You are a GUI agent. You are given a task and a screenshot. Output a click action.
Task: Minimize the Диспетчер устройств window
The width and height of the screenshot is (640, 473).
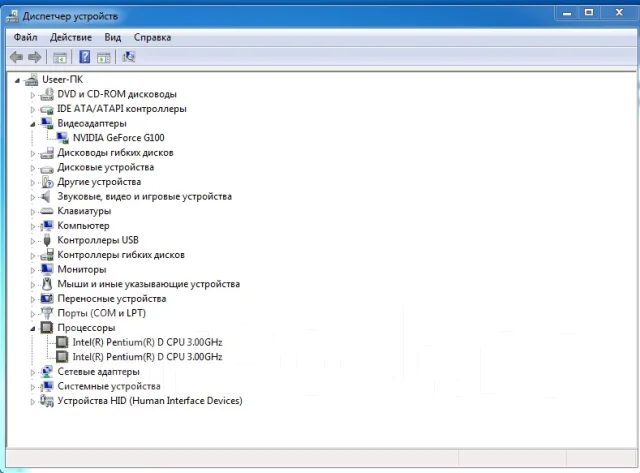pos(567,13)
